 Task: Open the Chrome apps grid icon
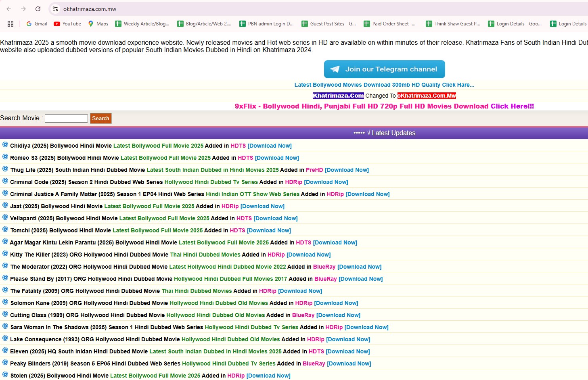10,24
